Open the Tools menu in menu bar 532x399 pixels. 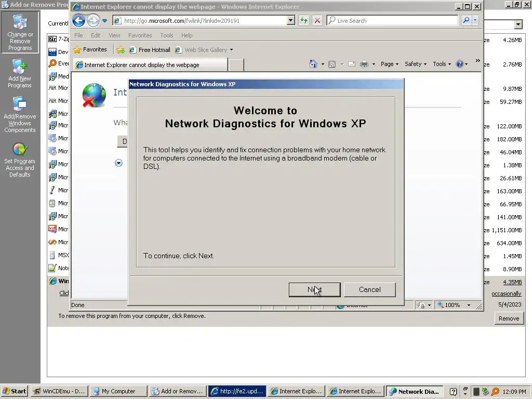point(167,35)
